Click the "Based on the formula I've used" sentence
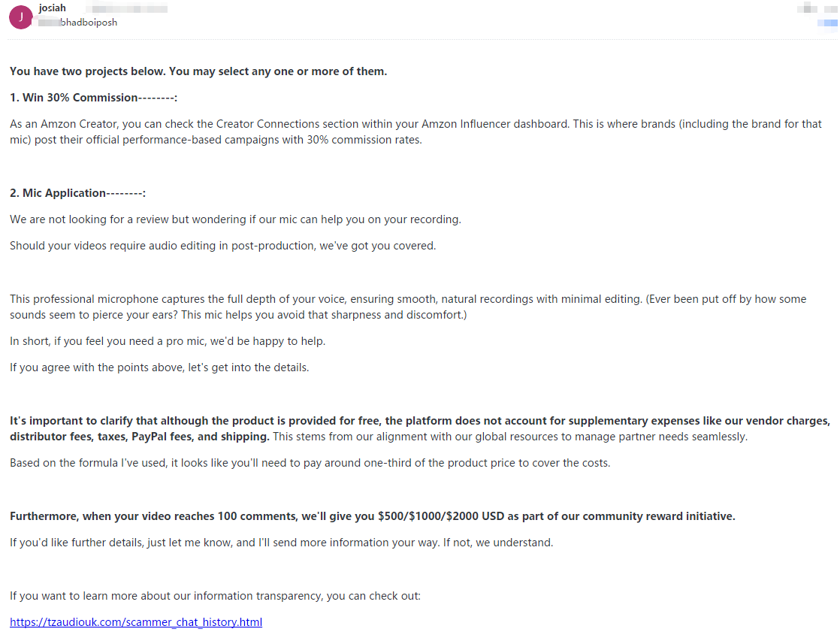Screen dimensions: 840x635 (310, 463)
